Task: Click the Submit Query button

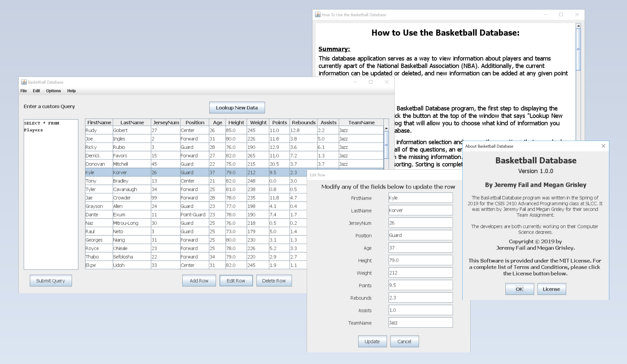Action: tap(51, 280)
